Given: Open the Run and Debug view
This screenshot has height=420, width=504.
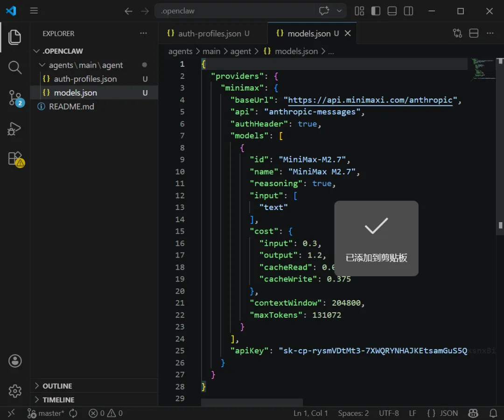Looking at the screenshot, I should (15, 128).
